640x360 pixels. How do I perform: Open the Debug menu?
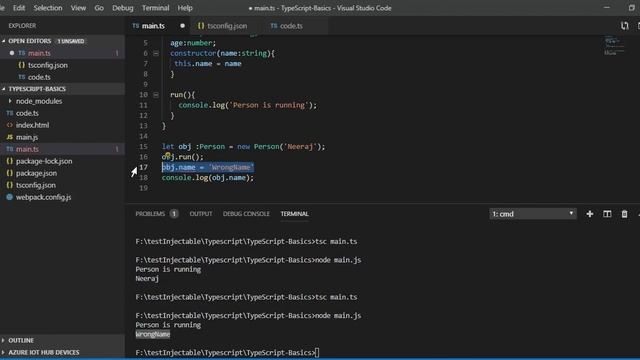pos(122,8)
